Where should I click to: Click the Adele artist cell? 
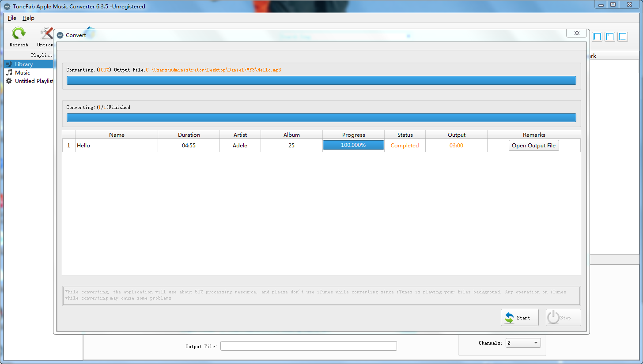(x=240, y=146)
